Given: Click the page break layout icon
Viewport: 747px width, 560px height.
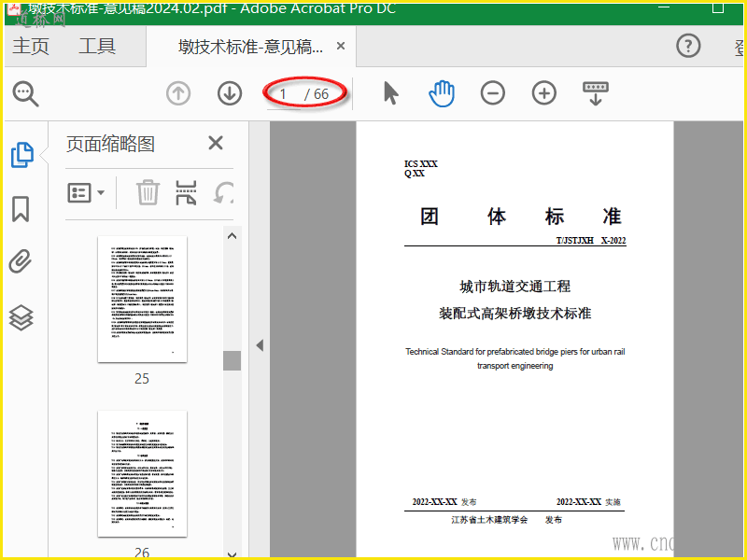Looking at the screenshot, I should pyautogui.click(x=186, y=192).
